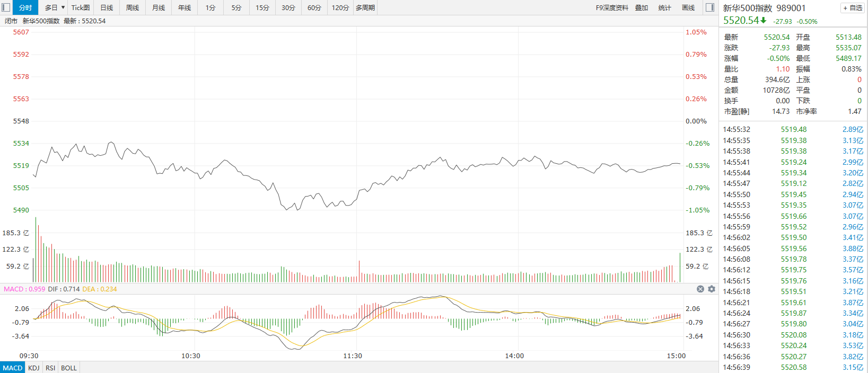Click the MACD : 0.959 readout
Image resolution: width=868 pixels, height=373 pixels.
coord(24,289)
